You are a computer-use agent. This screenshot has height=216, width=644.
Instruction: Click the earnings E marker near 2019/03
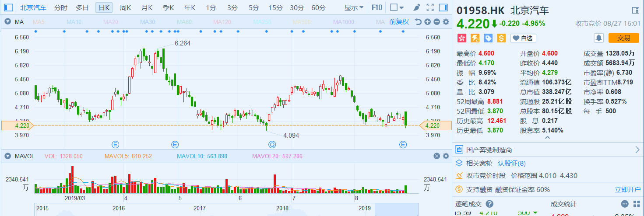[x=116, y=144]
